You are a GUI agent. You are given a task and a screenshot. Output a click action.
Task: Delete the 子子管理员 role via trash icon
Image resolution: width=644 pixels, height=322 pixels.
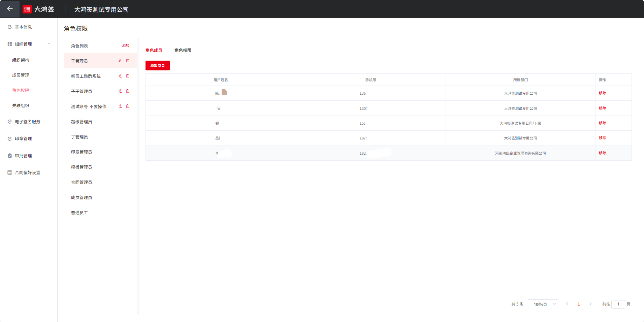click(128, 91)
